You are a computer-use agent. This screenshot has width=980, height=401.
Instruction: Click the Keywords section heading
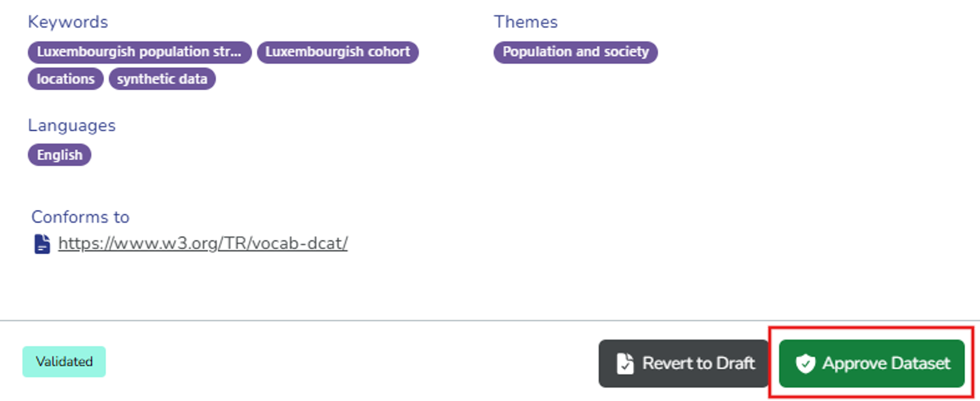tap(68, 22)
